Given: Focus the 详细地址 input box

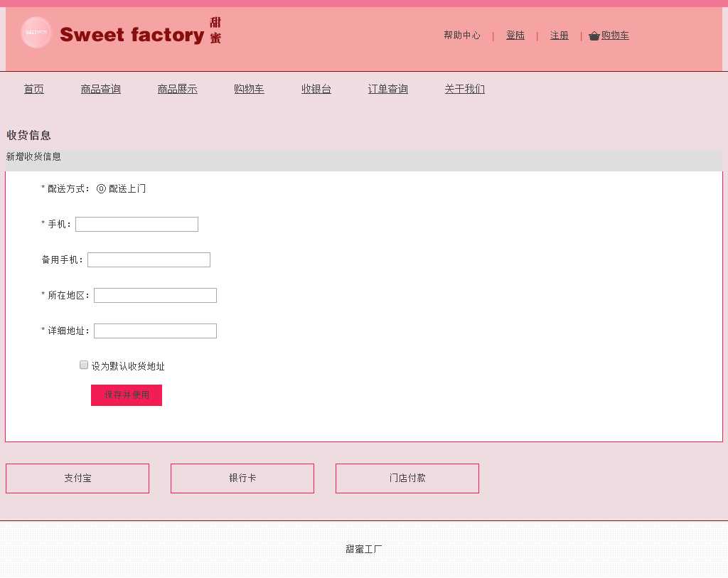Looking at the screenshot, I should (155, 331).
